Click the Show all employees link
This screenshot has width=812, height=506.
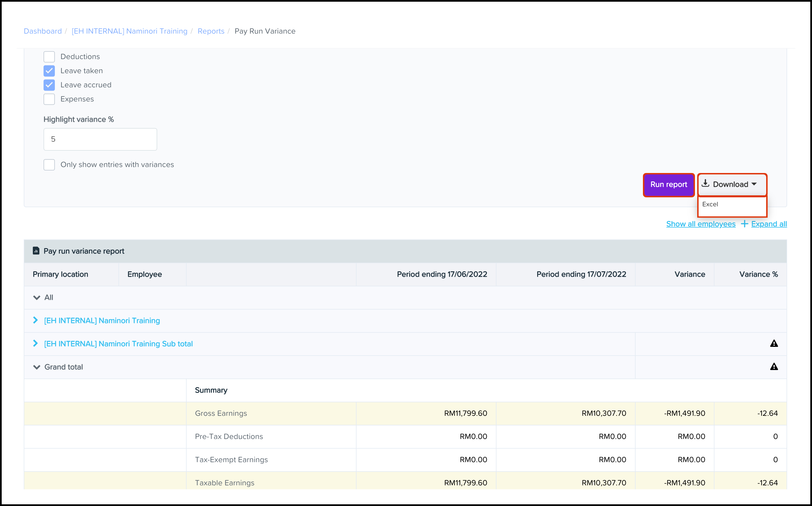pyautogui.click(x=701, y=224)
